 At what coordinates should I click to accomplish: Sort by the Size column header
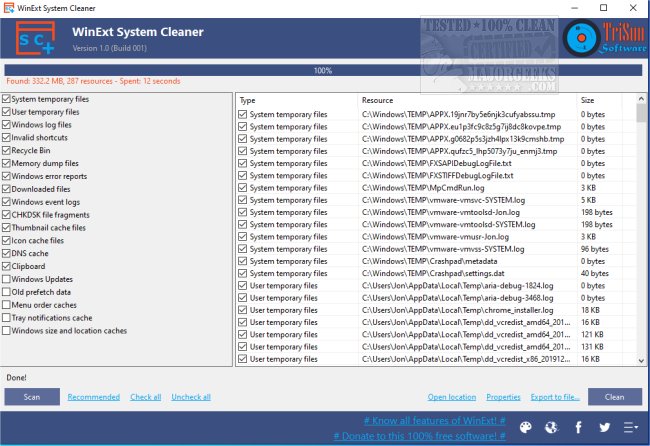pos(599,100)
